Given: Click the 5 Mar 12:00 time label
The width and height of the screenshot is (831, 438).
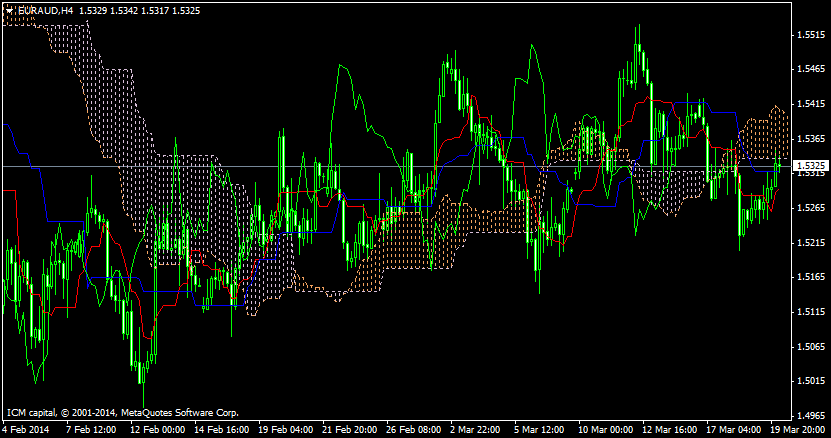Looking at the screenshot, I should coord(539,430).
